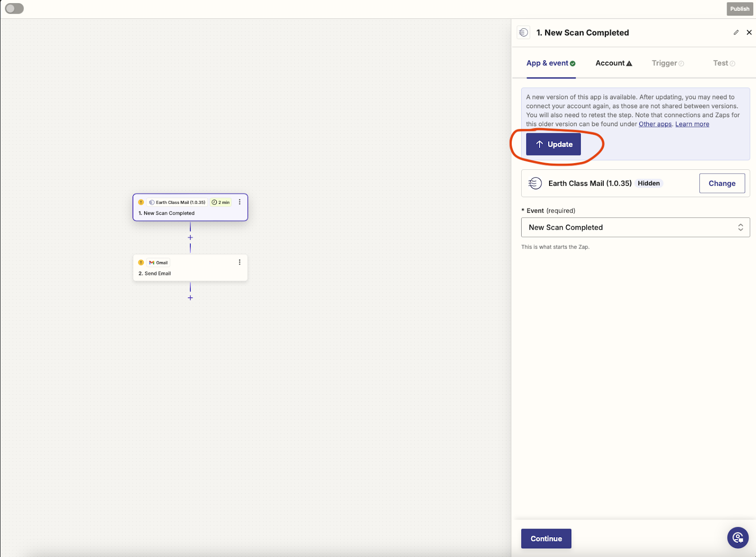The image size is (756, 557).
Task: Click Earth Class Mail icon in panel header
Action: coord(524,33)
